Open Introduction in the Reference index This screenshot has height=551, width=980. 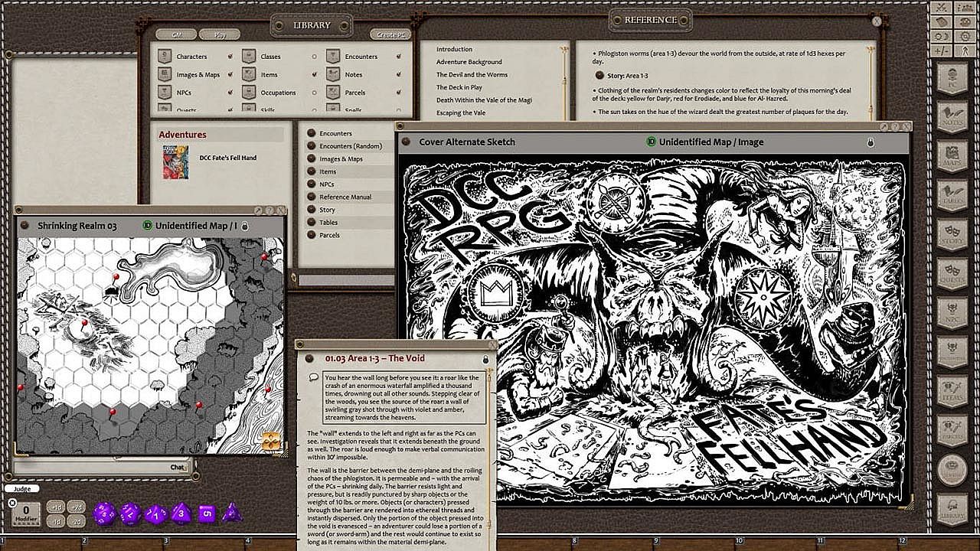454,49
